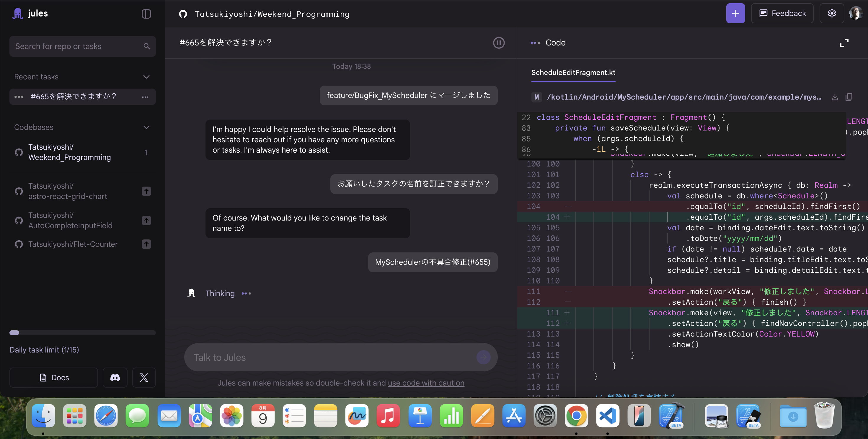The image size is (868, 439).
Task: Open the Feedback button
Action: (x=782, y=14)
